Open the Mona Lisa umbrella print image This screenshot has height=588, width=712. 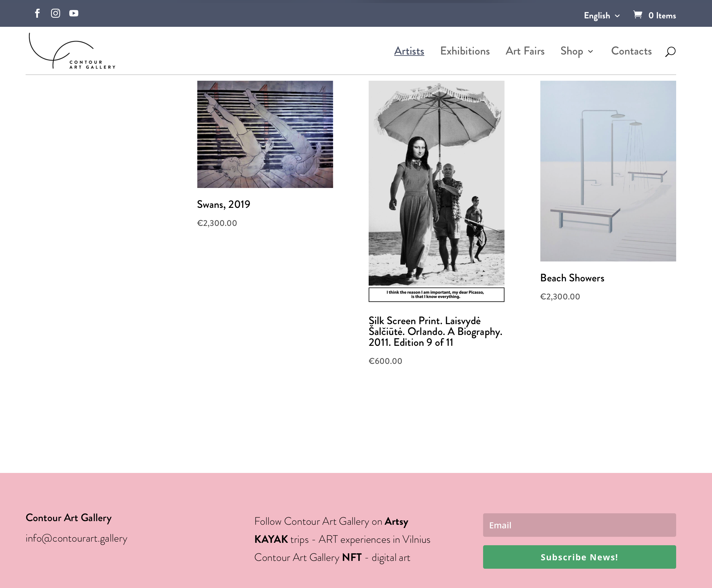pos(436,191)
